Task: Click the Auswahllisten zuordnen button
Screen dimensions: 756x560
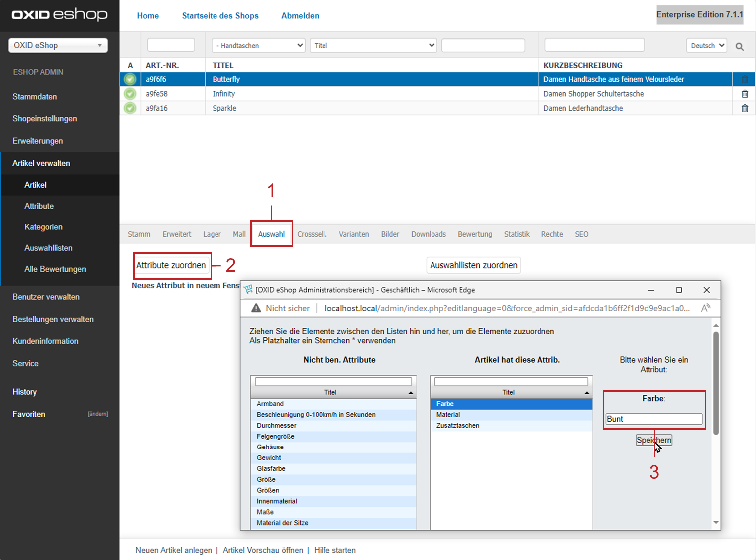Action: pyautogui.click(x=473, y=265)
